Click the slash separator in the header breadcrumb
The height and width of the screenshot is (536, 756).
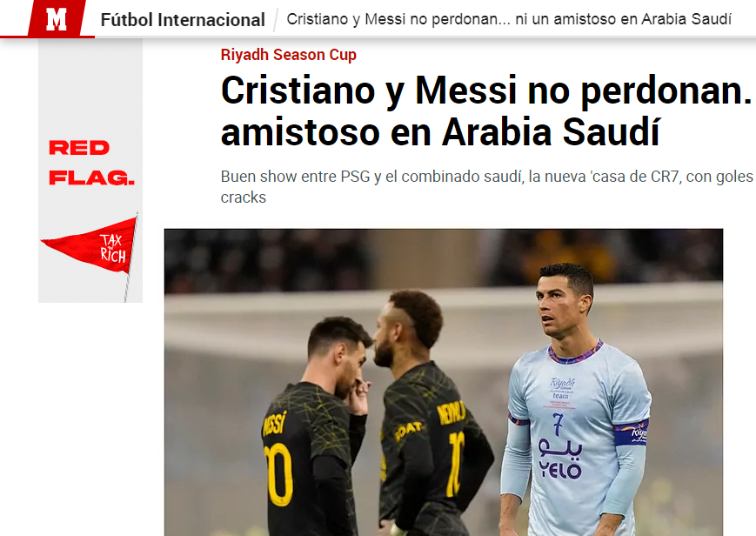276,20
